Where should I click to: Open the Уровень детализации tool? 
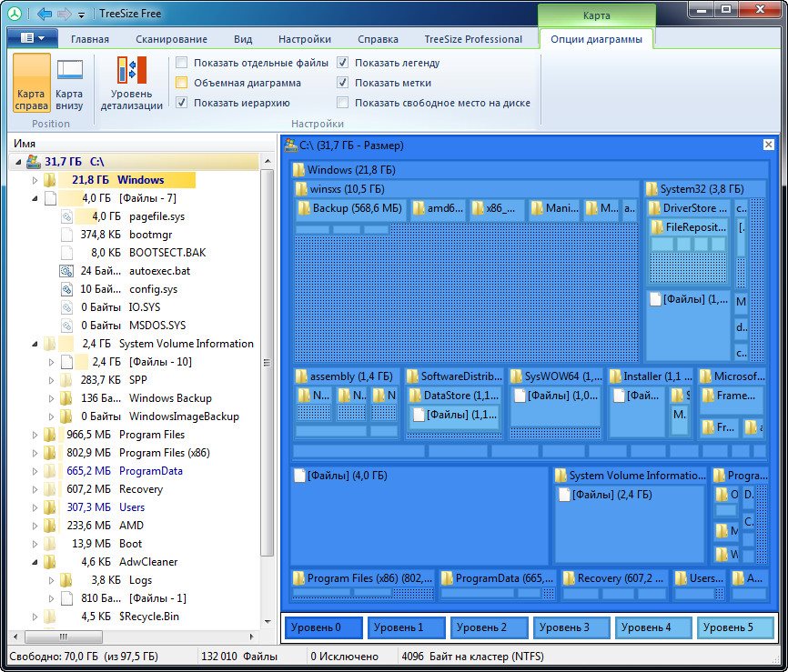(132, 83)
